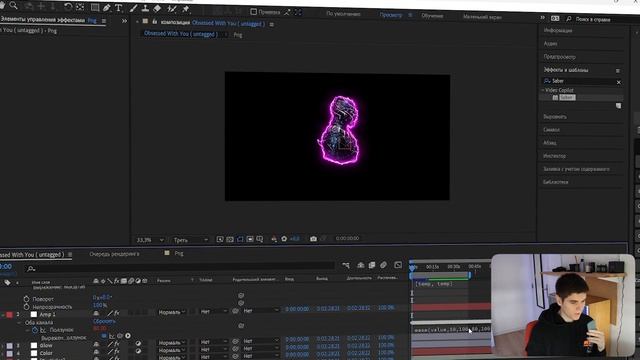Open parent dropdown for Amp 1 layer
640x360 pixels.
point(261,311)
